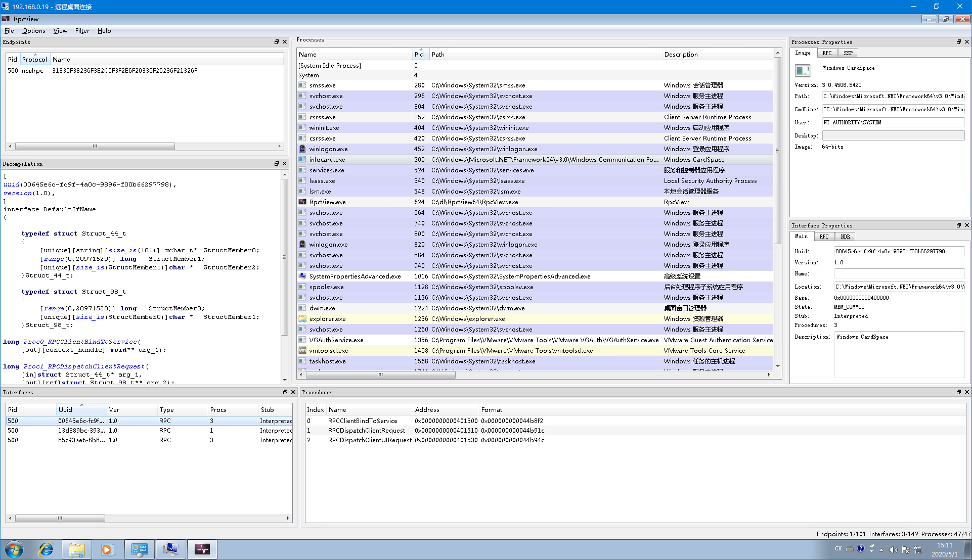The height and width of the screenshot is (560, 972).
Task: Open Windows Explorer from taskbar
Action: pyautogui.click(x=76, y=549)
